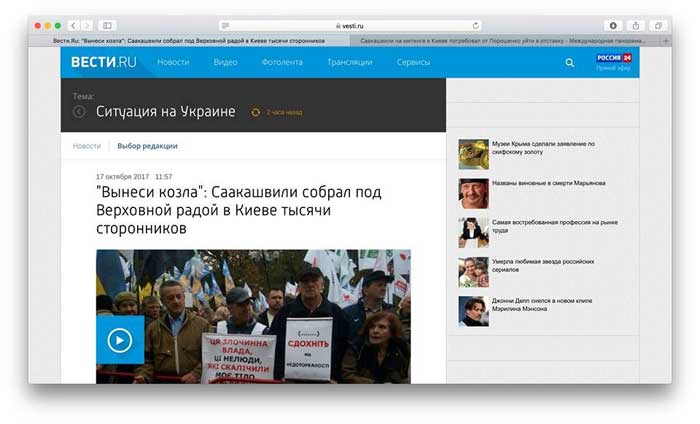Screen dimensions: 700x424
Task: Open Россия 24 live broadcast
Action: tap(614, 62)
